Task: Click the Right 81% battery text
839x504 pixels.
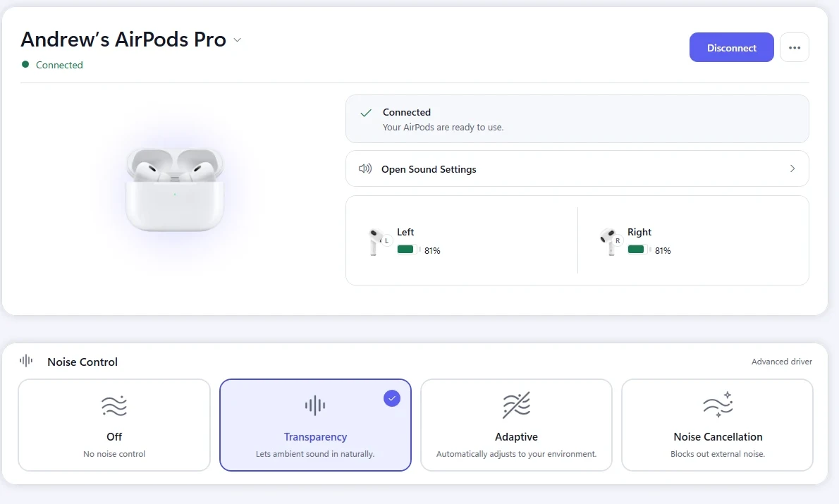Action: click(x=663, y=250)
